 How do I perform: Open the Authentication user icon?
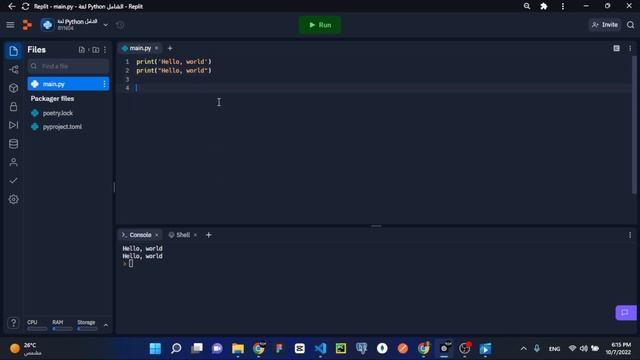point(13,162)
